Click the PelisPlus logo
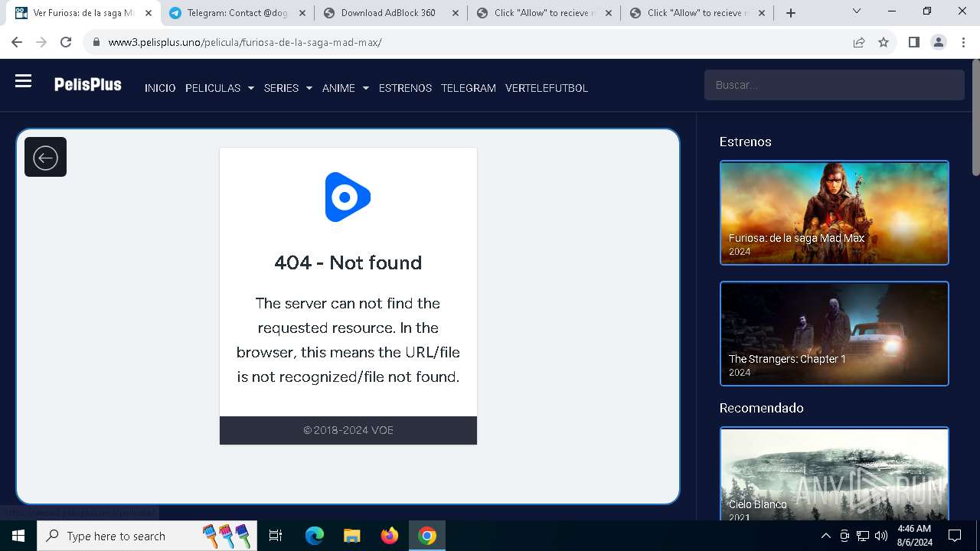The width and height of the screenshot is (980, 551). point(87,85)
